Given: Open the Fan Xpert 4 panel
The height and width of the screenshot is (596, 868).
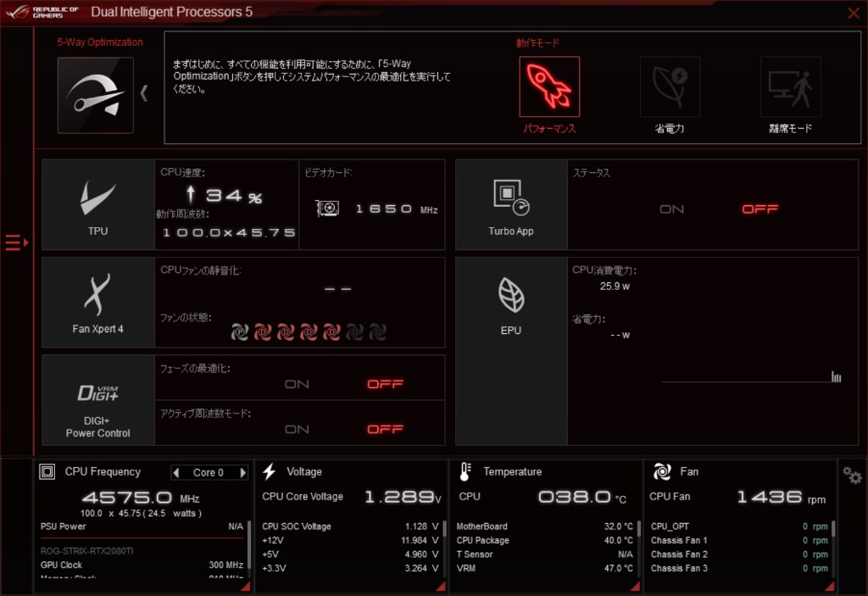Looking at the screenshot, I should (98, 303).
